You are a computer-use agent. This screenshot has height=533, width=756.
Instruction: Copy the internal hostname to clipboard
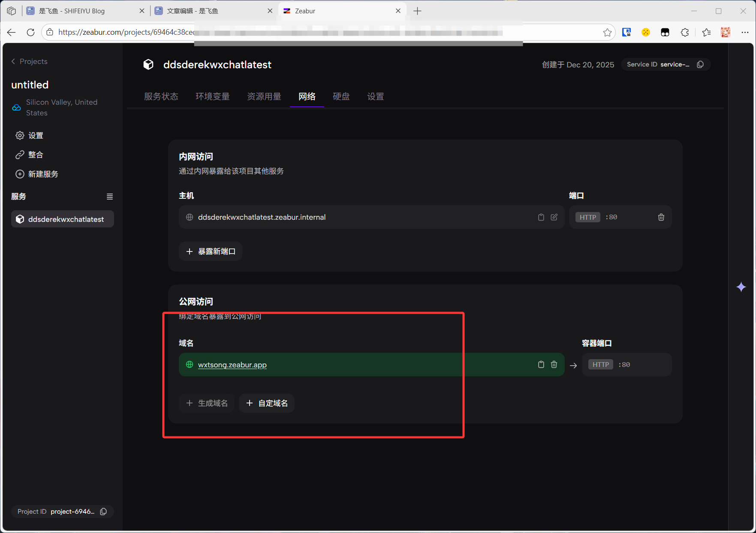click(x=541, y=217)
